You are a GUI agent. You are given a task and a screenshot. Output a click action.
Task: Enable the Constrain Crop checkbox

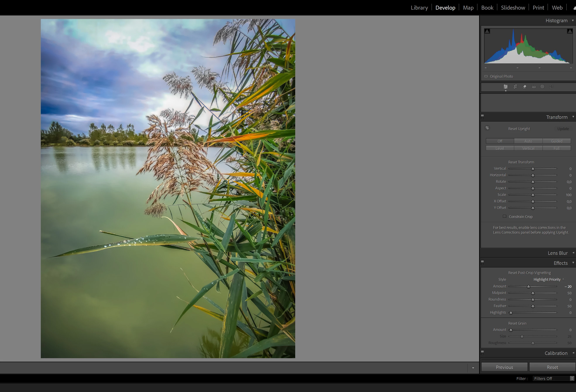click(504, 216)
